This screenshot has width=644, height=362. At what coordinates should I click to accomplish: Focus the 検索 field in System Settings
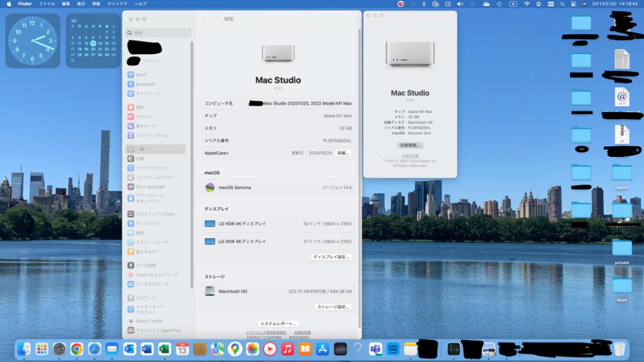coord(159,33)
